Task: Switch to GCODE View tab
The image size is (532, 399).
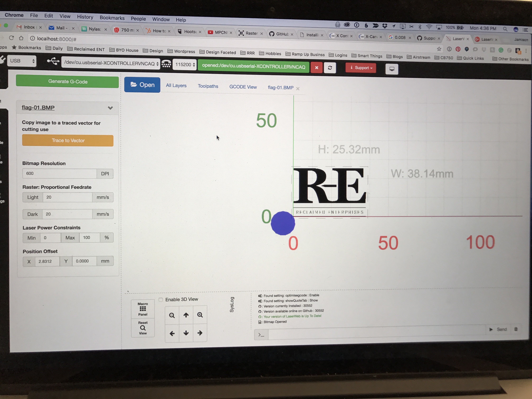Action: pyautogui.click(x=243, y=87)
